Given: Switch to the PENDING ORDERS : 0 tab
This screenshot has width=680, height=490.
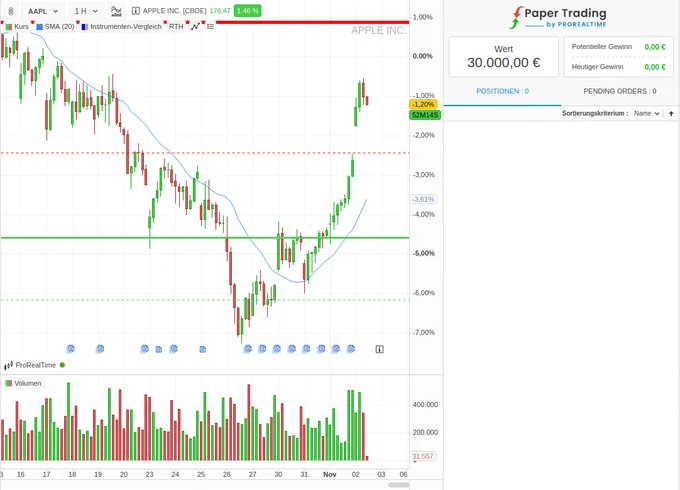Looking at the screenshot, I should click(x=620, y=91).
